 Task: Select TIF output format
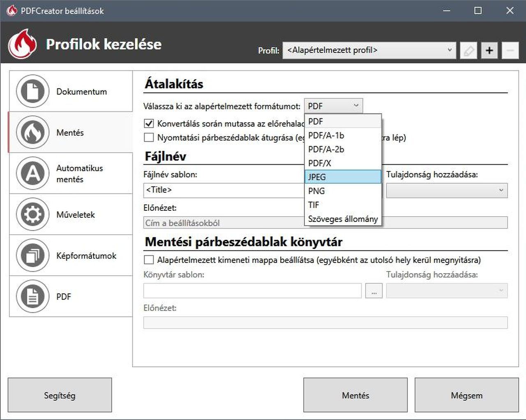pos(343,205)
